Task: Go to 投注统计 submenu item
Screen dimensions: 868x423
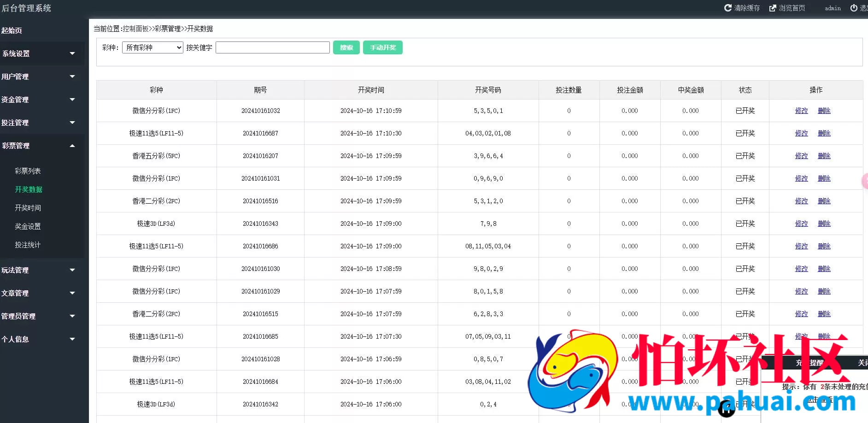Action: [28, 245]
